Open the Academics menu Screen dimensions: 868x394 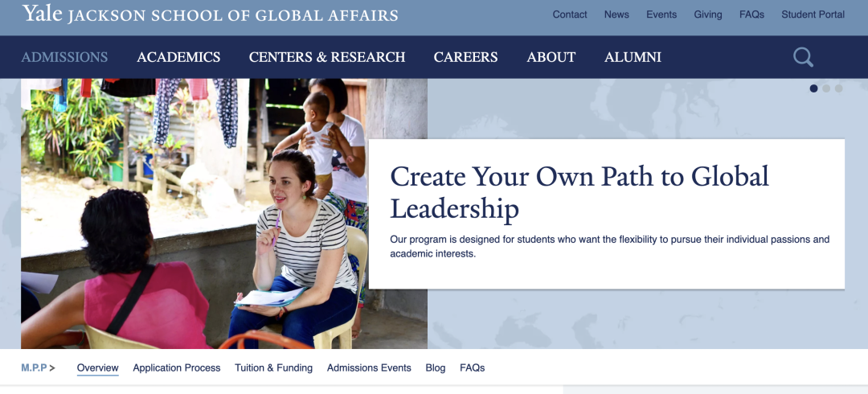[178, 57]
